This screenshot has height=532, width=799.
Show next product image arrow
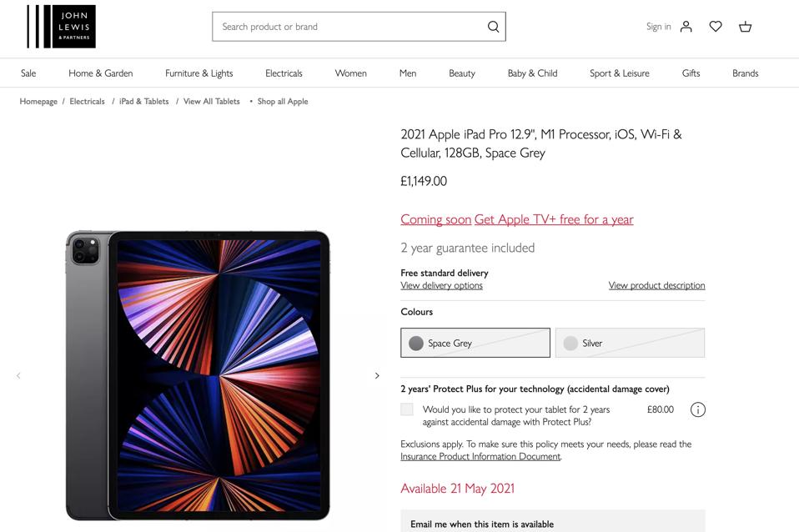(377, 375)
